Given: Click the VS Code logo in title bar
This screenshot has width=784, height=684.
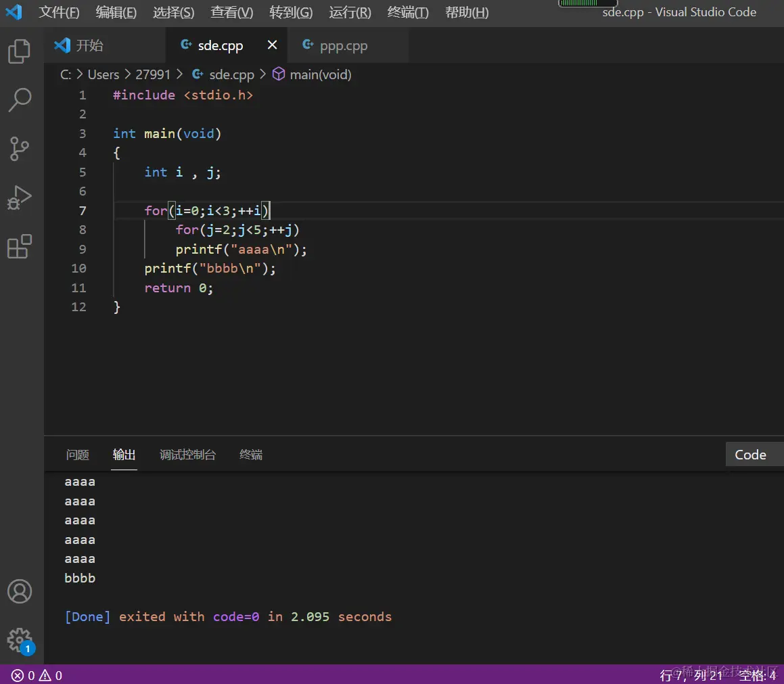Looking at the screenshot, I should (14, 12).
